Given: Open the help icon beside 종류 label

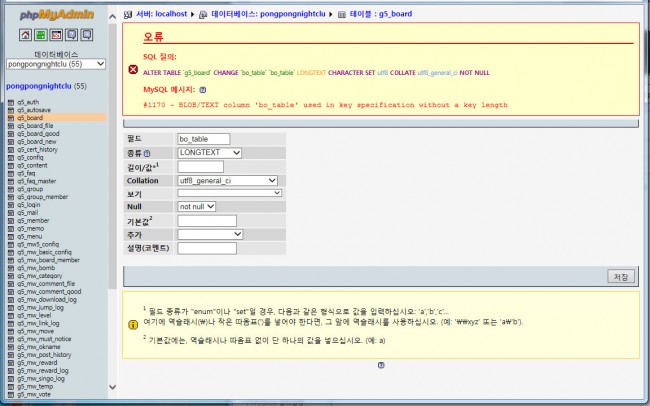Looking at the screenshot, I should 147,153.
